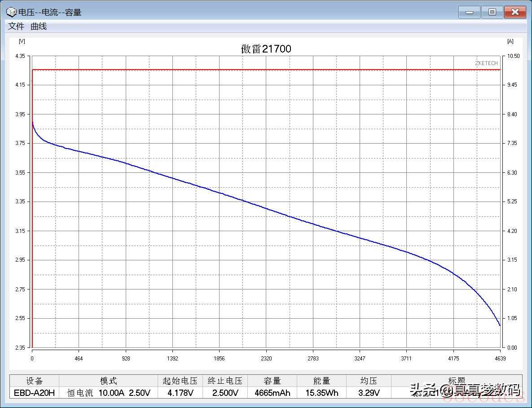Click the 3.29V average voltage value
The image size is (532, 408).
[369, 393]
